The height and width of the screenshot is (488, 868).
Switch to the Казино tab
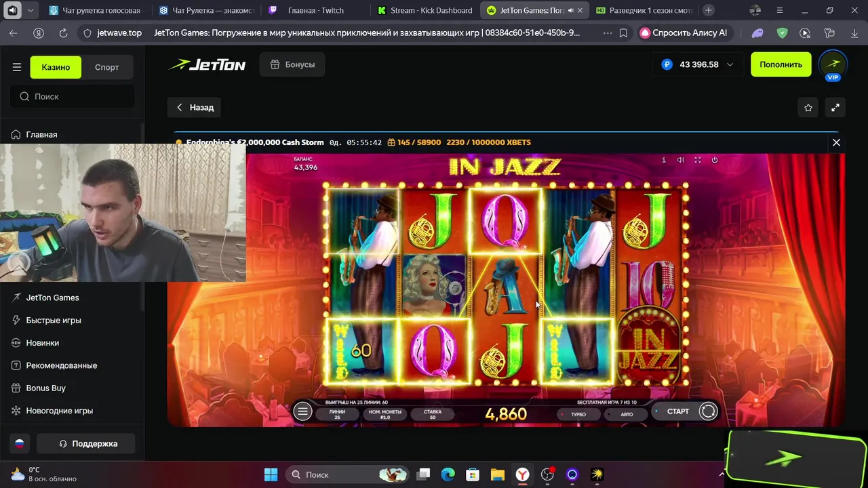56,67
